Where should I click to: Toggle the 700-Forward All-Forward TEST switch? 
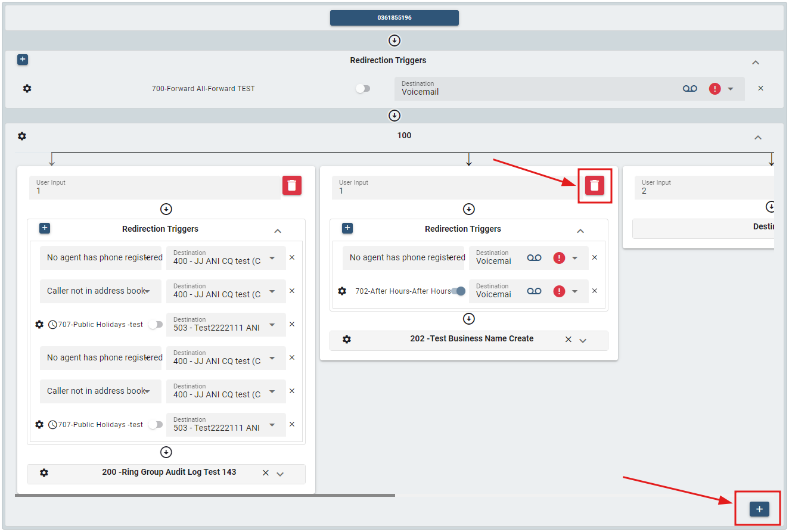[363, 89]
